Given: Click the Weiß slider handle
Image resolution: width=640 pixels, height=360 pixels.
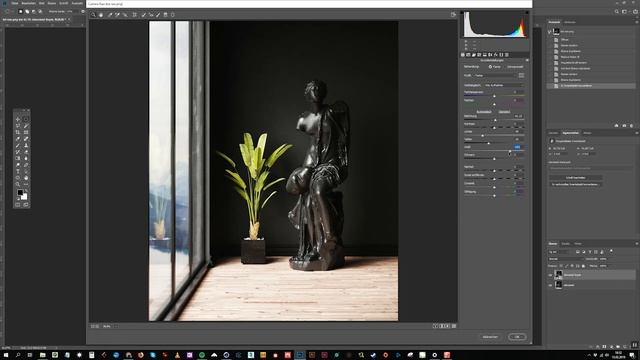Looking at the screenshot, I should pos(510,151).
